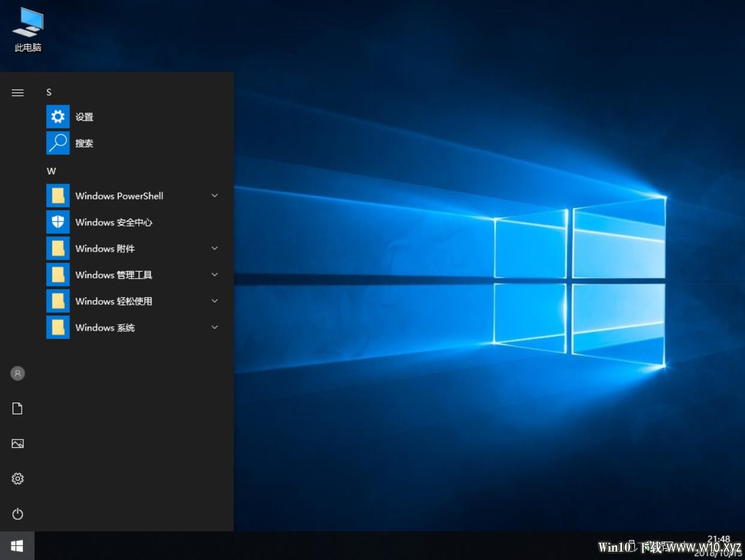The height and width of the screenshot is (560, 745).
Task: Click the Windows 附件 folder icon
Action: coord(58,249)
